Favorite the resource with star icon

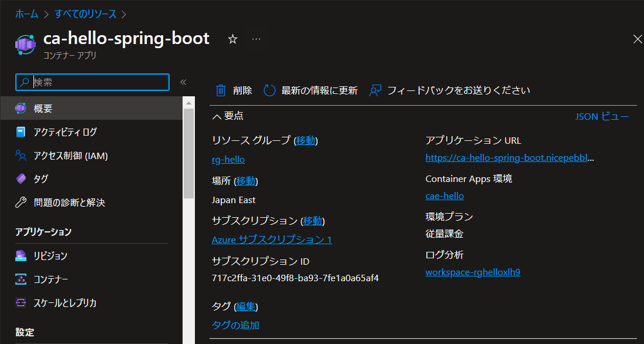[x=233, y=39]
